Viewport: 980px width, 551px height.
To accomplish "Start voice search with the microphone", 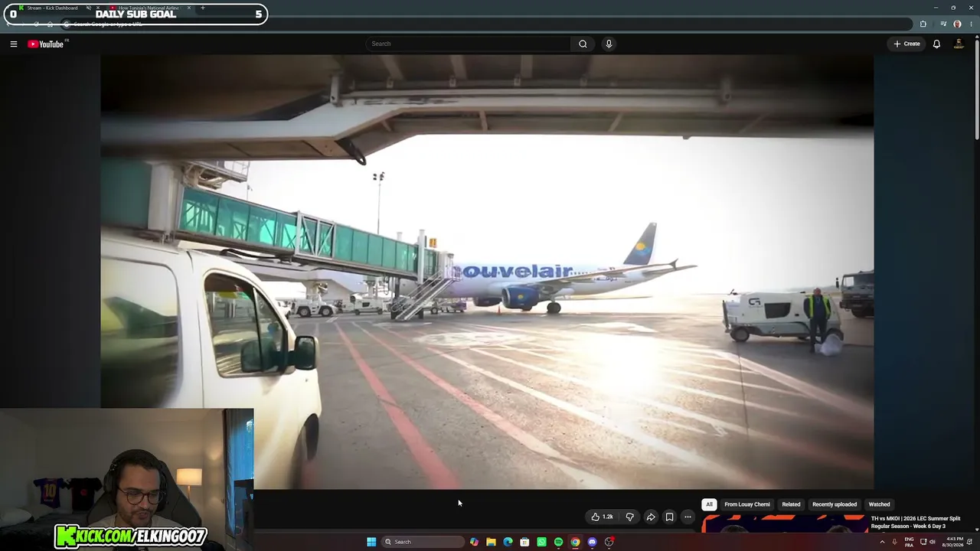I will (x=609, y=44).
